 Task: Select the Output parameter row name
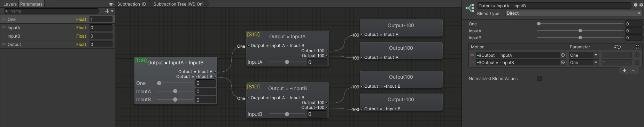click(14, 45)
